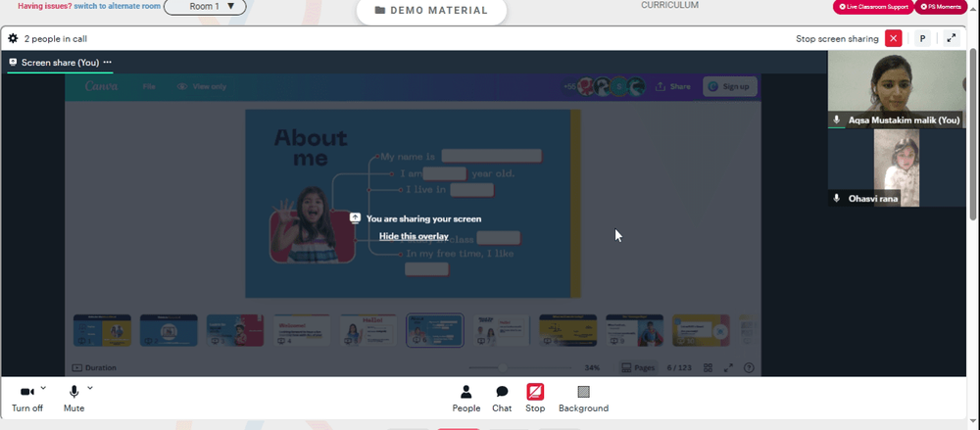Click the Canva Sign up button
The width and height of the screenshot is (980, 430).
coord(730,87)
